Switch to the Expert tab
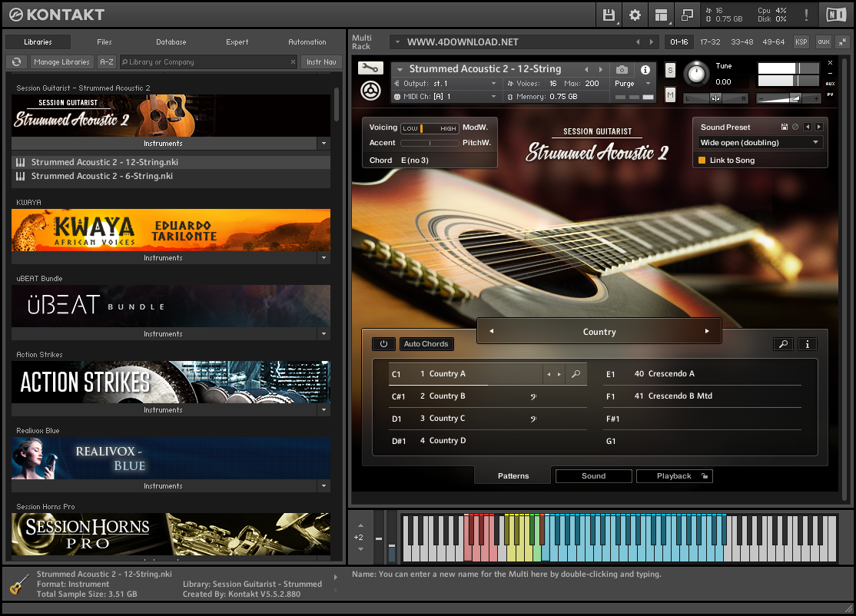856x616 pixels. [237, 42]
